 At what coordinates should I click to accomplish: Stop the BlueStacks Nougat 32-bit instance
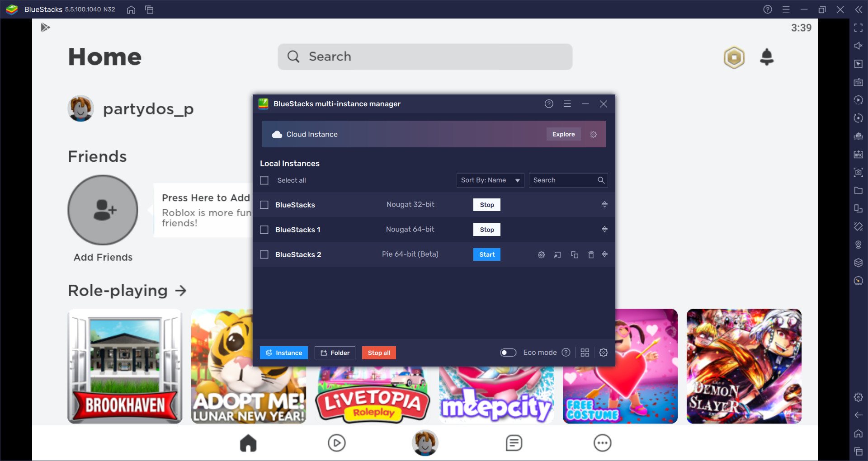tap(487, 205)
